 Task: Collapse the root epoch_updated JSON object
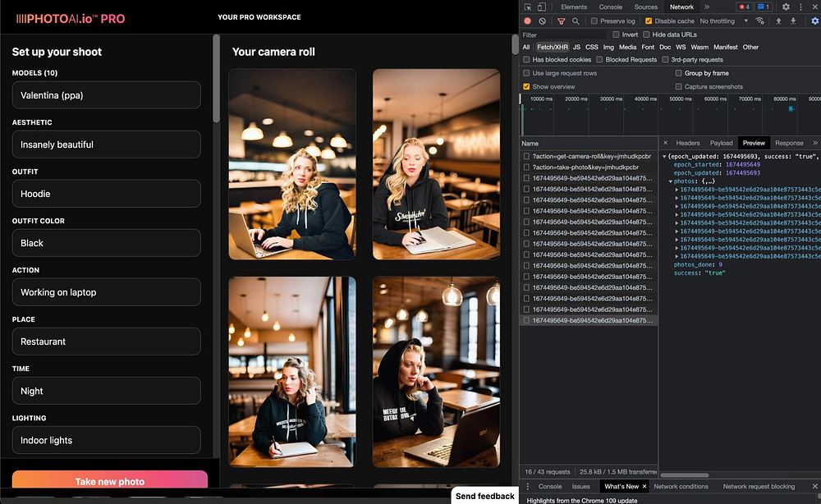[664, 157]
